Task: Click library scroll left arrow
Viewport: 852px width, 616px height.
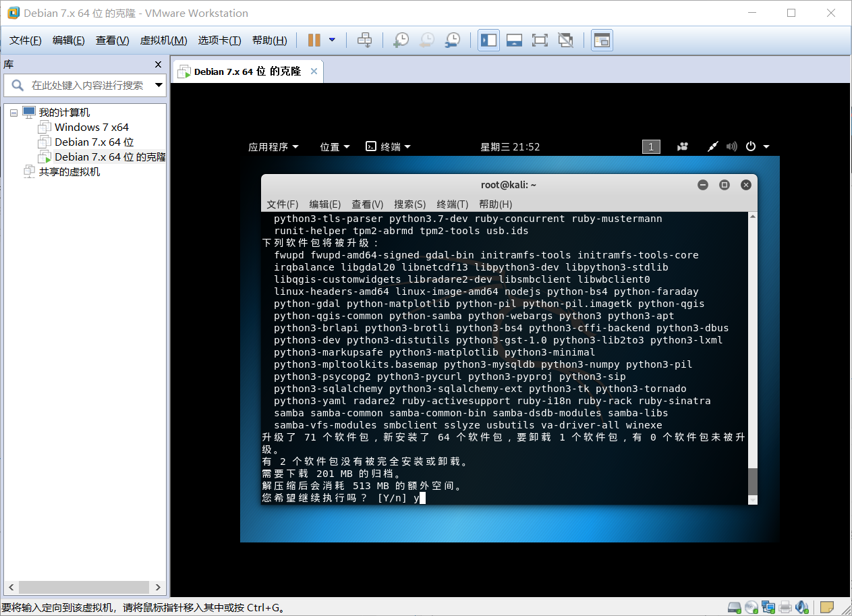Action: click(x=9, y=587)
